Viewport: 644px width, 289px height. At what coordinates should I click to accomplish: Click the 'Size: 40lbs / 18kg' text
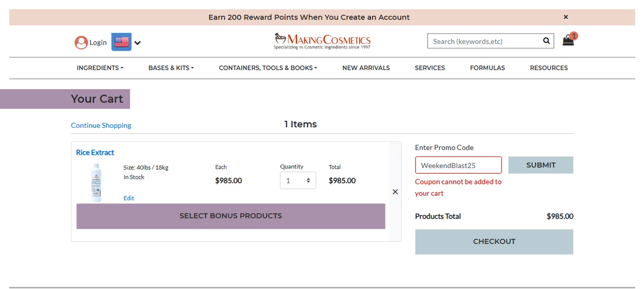[146, 167]
